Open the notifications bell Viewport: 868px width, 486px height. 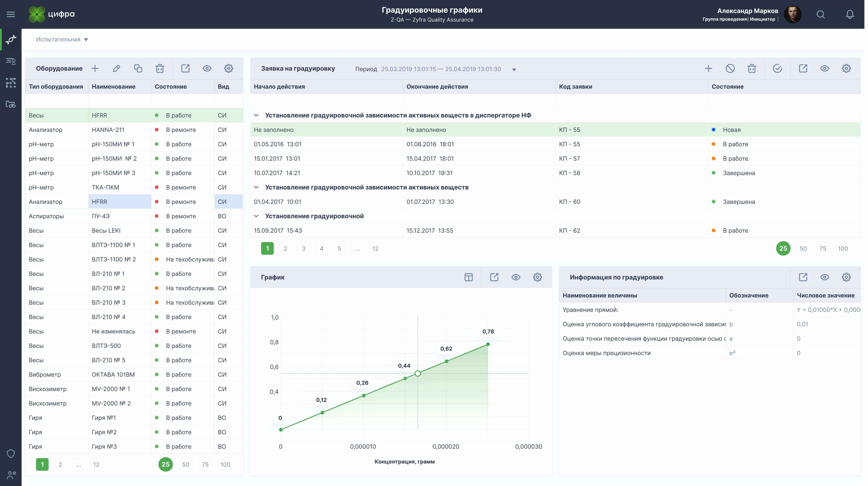point(850,15)
